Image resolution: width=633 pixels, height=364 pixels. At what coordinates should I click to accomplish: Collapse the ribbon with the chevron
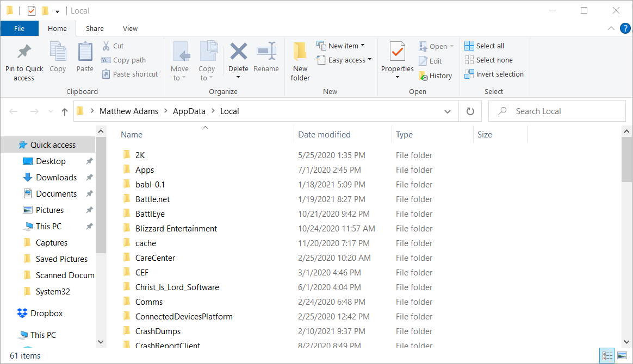611,28
